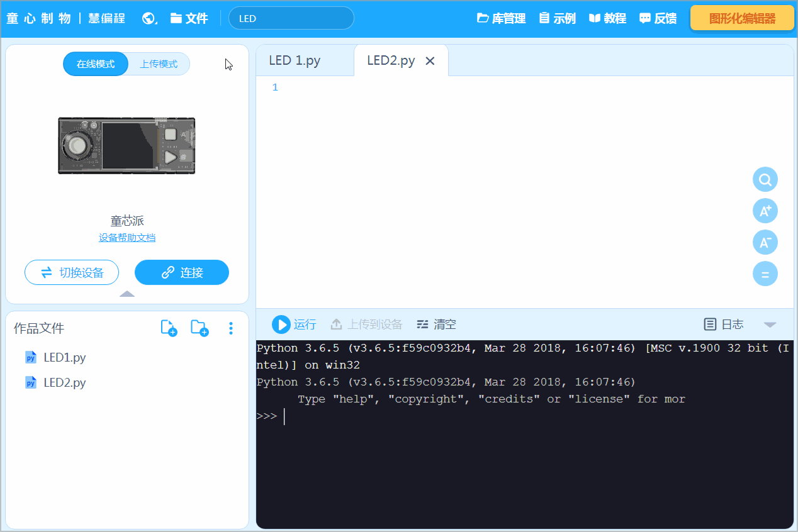This screenshot has height=532, width=798.
Task: Open 库管理 library manager
Action: pos(501,18)
